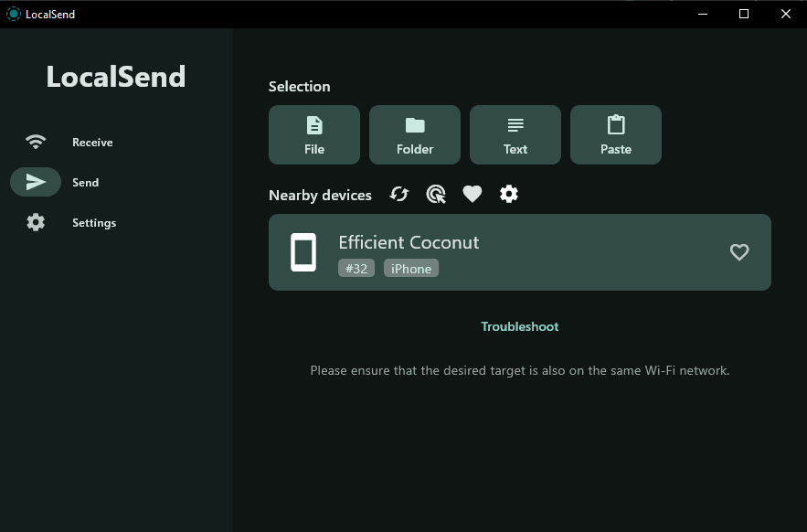Click the Troubleshoot link
Screen dimensions: 807x532
pyautogui.click(x=520, y=326)
